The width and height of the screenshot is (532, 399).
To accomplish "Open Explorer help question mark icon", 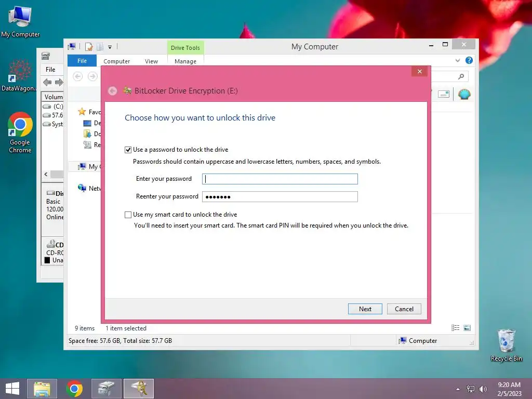I will 469,60.
